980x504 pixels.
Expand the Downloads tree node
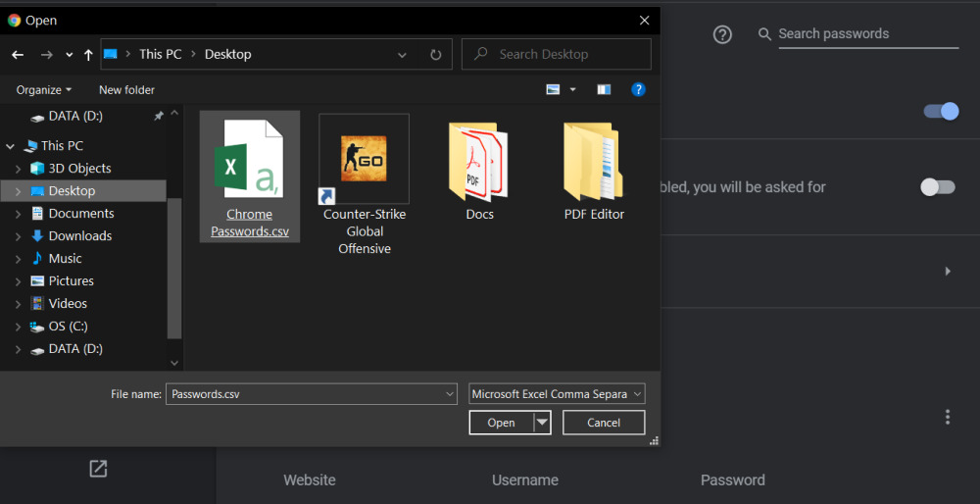click(x=18, y=236)
